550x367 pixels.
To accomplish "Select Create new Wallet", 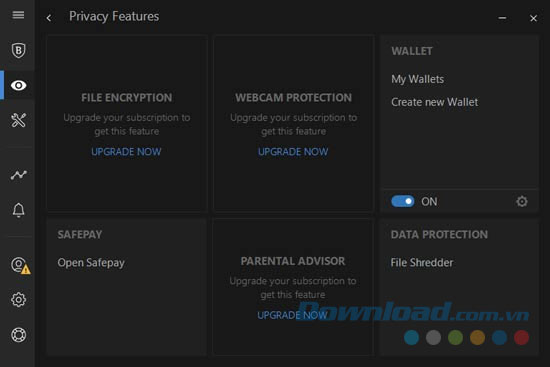I will [435, 102].
